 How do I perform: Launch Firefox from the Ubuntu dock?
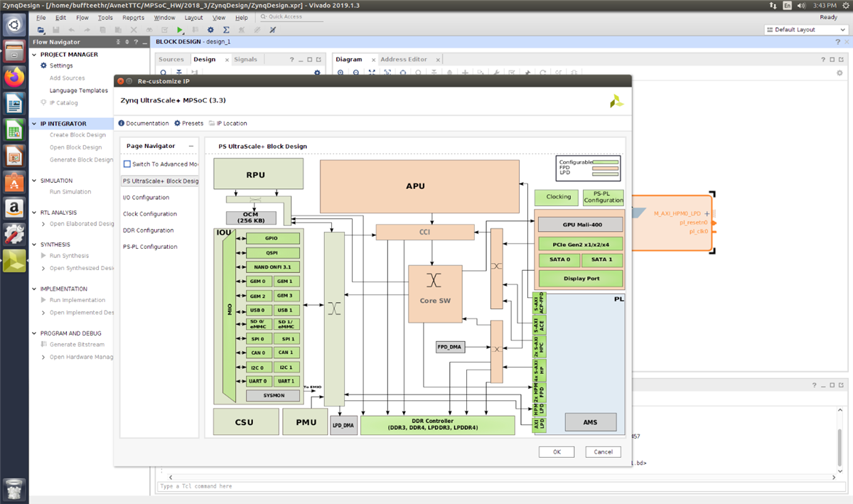click(14, 77)
